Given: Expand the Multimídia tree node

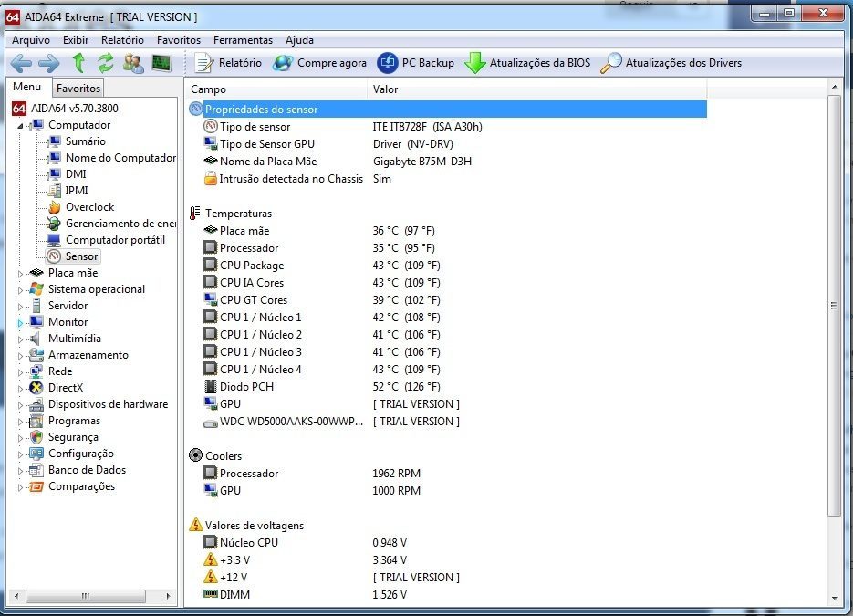Looking at the screenshot, I should tap(21, 339).
